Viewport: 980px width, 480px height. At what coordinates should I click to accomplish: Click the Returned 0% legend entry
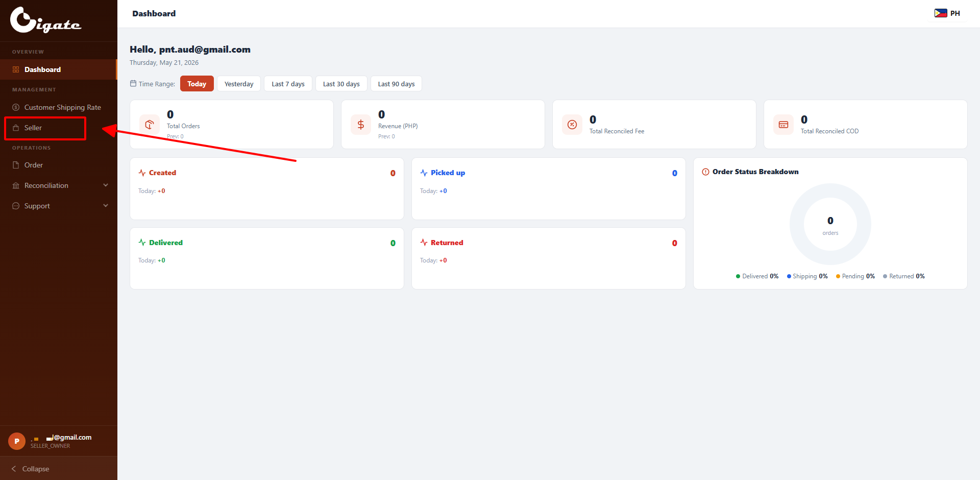click(x=903, y=276)
